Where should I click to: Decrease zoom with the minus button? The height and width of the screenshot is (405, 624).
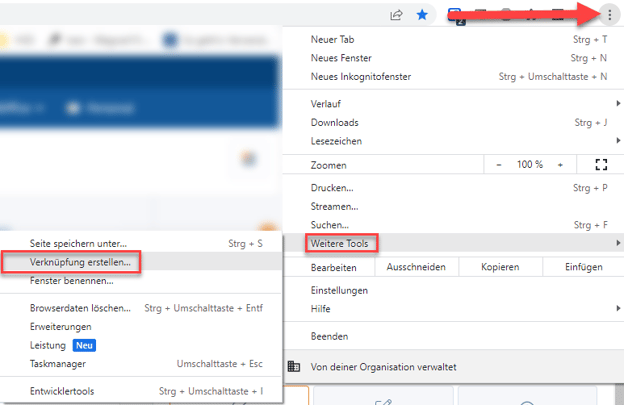click(499, 164)
